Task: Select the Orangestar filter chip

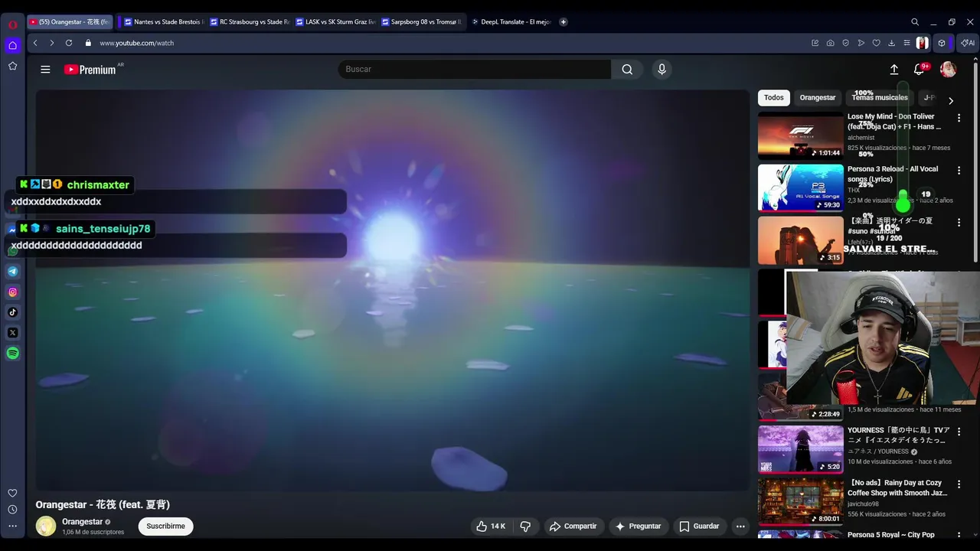Action: 818,98
